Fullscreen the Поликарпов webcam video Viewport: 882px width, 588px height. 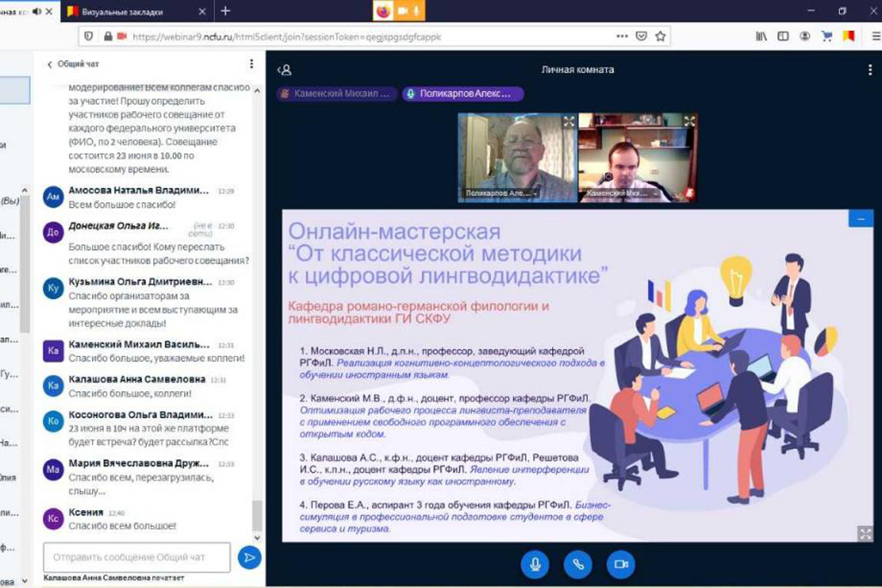coord(568,121)
